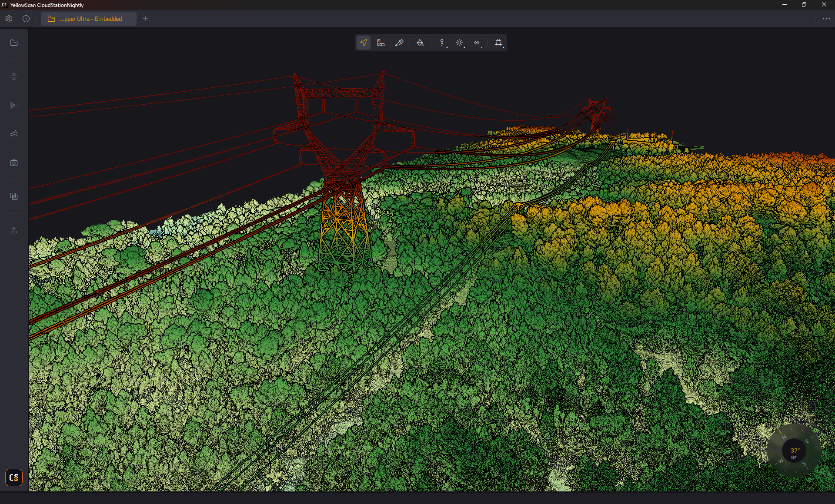Open the three-dot more options menu

coord(826,19)
